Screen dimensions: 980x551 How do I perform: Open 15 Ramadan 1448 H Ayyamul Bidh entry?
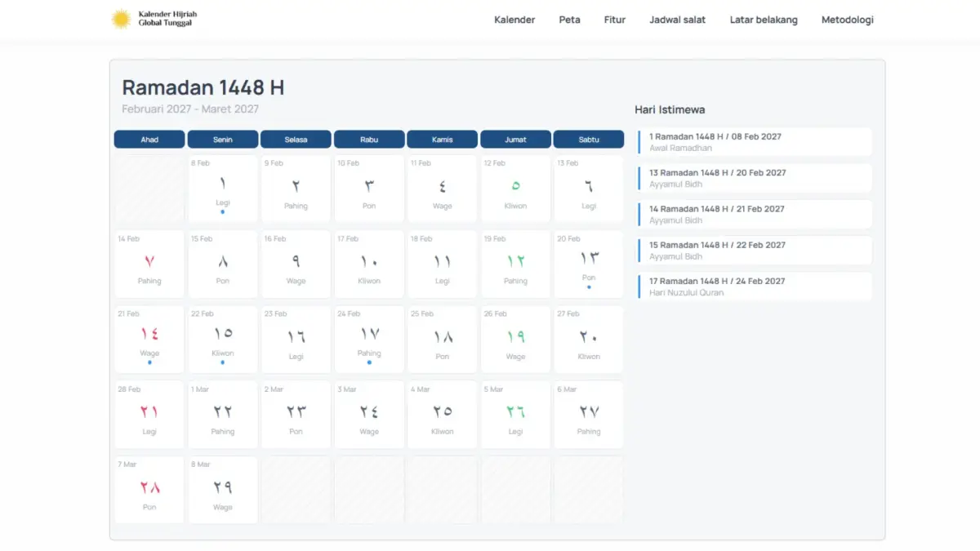coord(755,250)
